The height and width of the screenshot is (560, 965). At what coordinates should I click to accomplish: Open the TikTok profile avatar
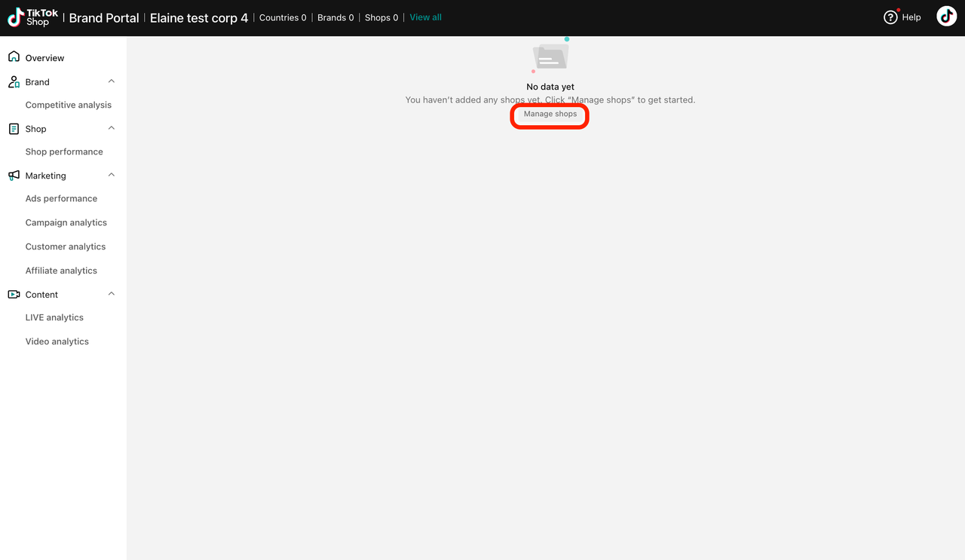click(x=946, y=17)
